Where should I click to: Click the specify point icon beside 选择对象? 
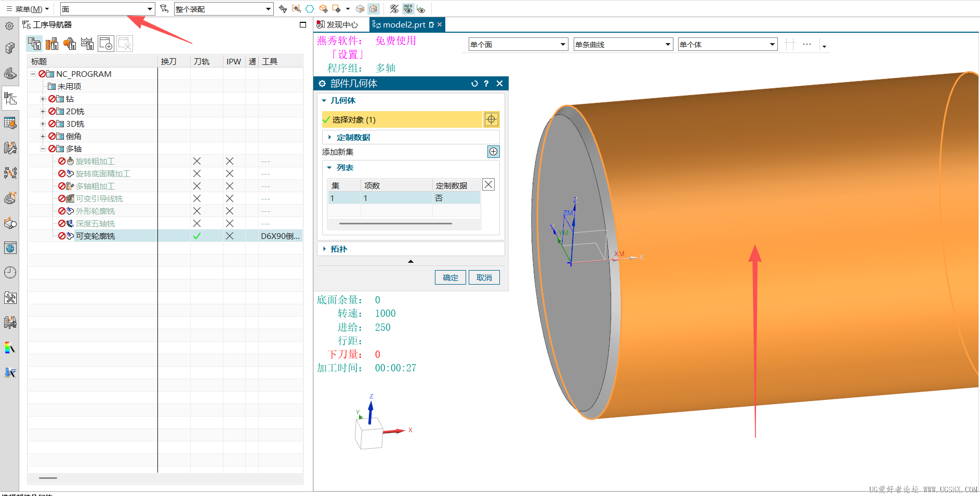491,119
